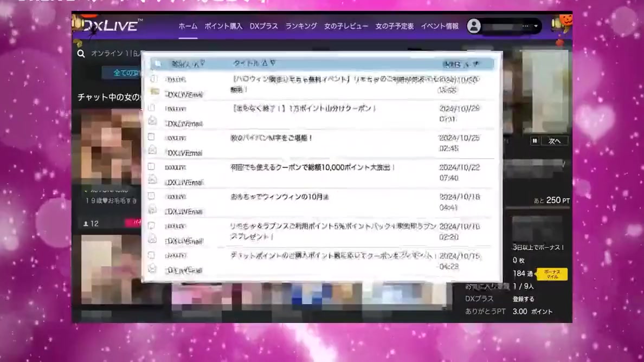Open the イベント情報 menu item
Viewport: 644px width, 362px height.
pos(440,26)
